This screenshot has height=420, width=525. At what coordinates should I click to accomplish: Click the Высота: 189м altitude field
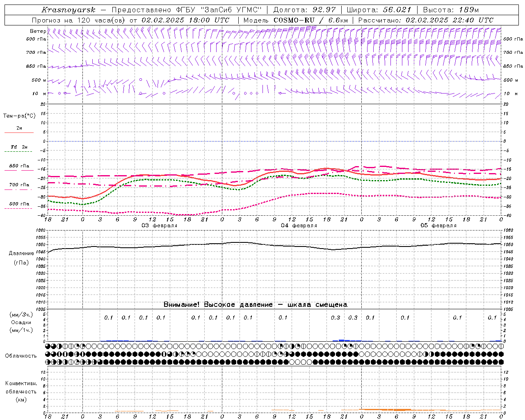[x=451, y=10]
